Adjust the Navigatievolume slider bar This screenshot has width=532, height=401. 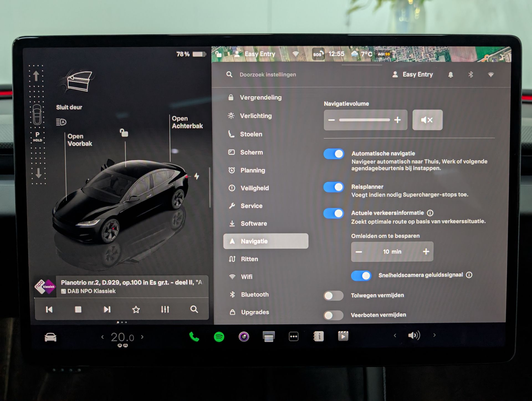pos(364,120)
